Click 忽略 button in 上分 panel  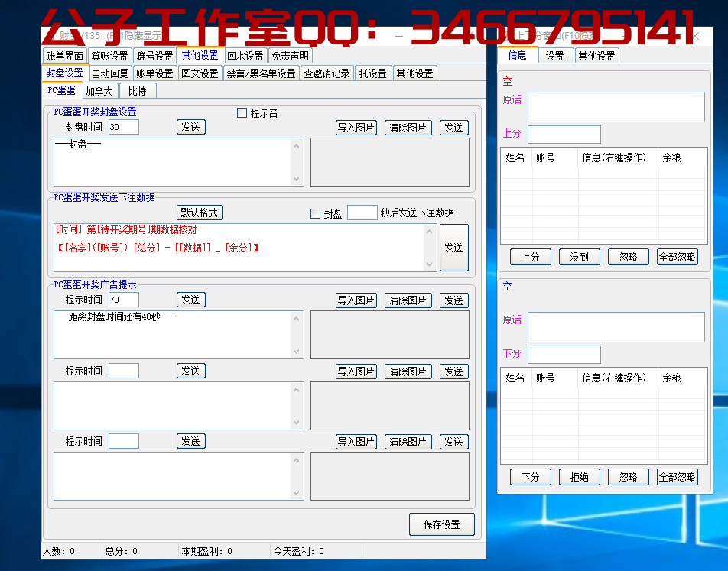pyautogui.click(x=628, y=257)
